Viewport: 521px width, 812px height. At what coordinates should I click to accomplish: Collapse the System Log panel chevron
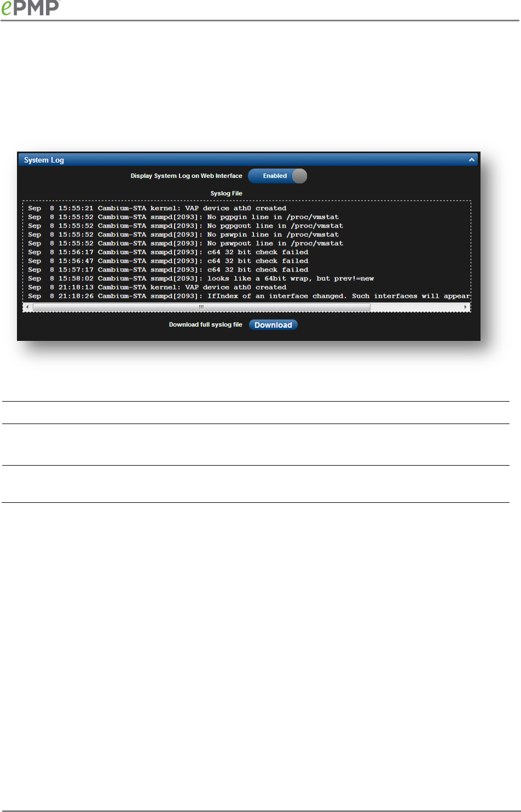tap(471, 160)
